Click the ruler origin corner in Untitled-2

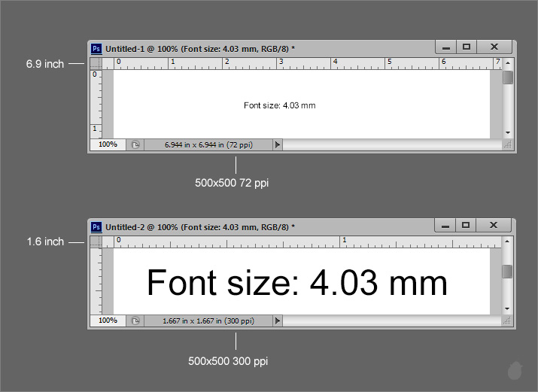(96, 242)
